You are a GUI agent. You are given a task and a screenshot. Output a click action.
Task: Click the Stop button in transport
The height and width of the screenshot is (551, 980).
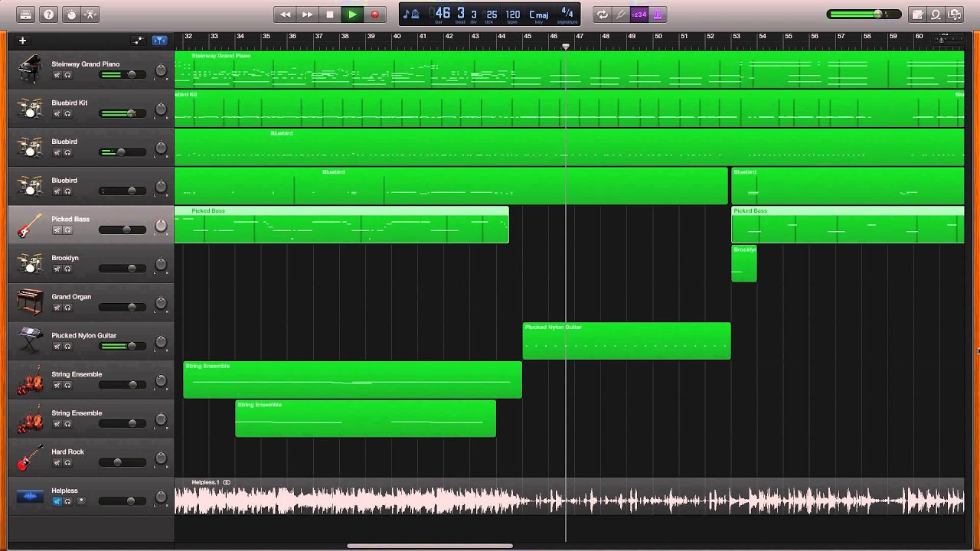[330, 15]
